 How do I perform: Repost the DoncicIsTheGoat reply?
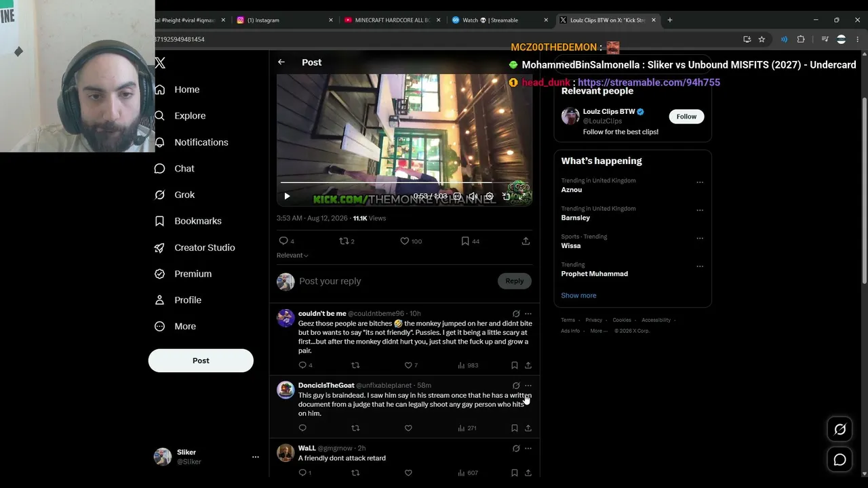click(x=355, y=428)
